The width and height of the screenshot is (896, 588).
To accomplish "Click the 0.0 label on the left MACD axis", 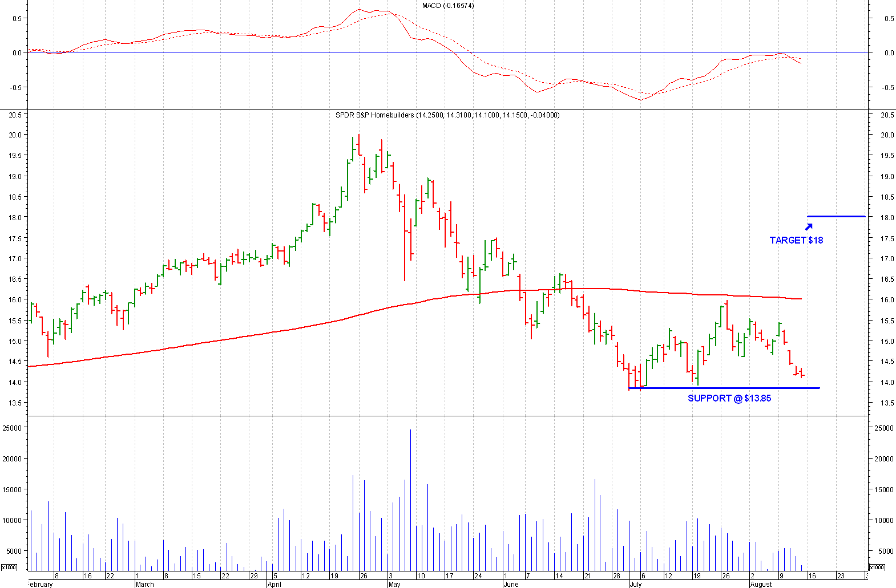I will [x=17, y=53].
